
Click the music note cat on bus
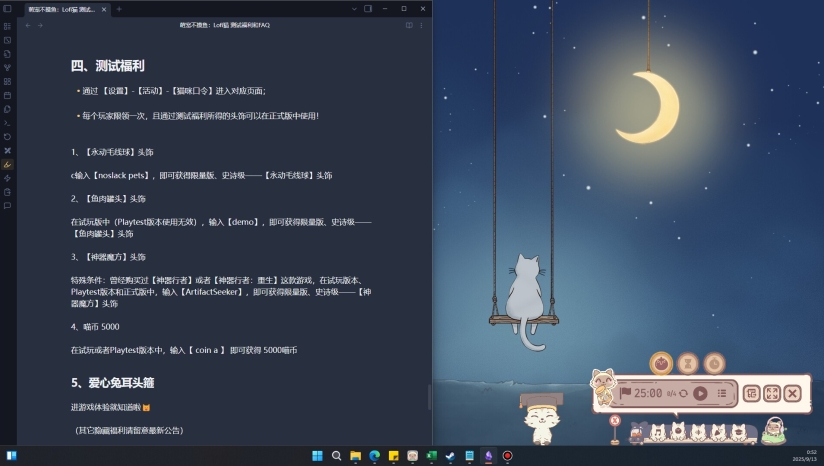[657, 432]
